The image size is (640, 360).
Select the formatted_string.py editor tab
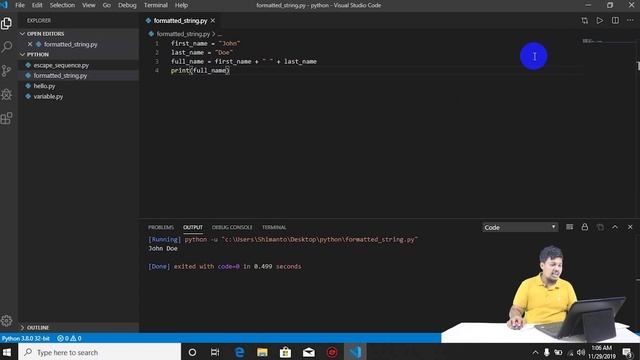[180, 20]
